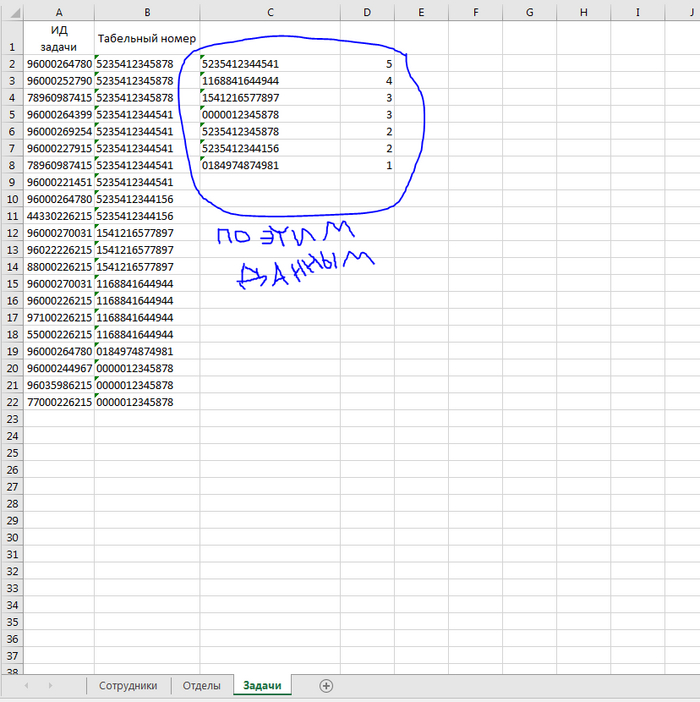Click cell with 77000226215

tap(59, 402)
